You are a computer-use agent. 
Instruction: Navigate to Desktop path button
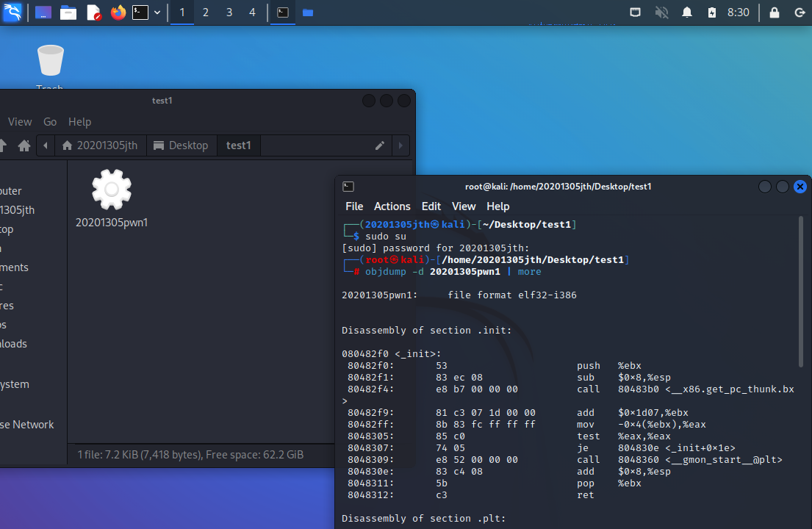181,145
